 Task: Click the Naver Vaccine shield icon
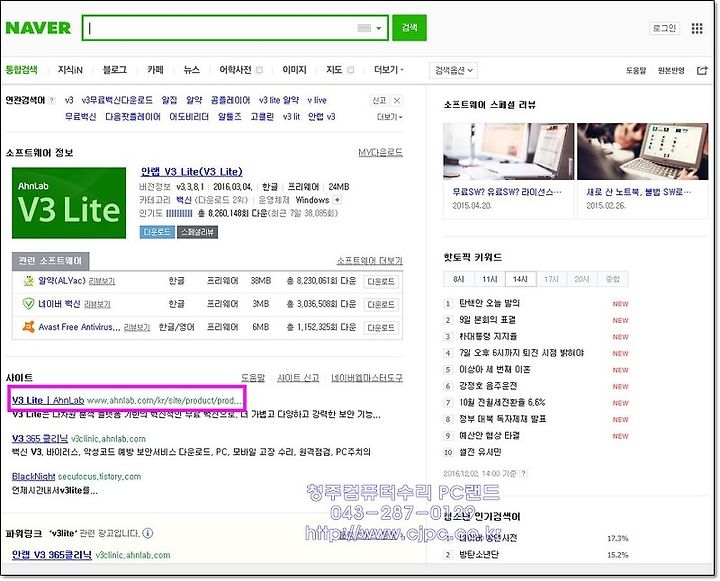click(28, 304)
